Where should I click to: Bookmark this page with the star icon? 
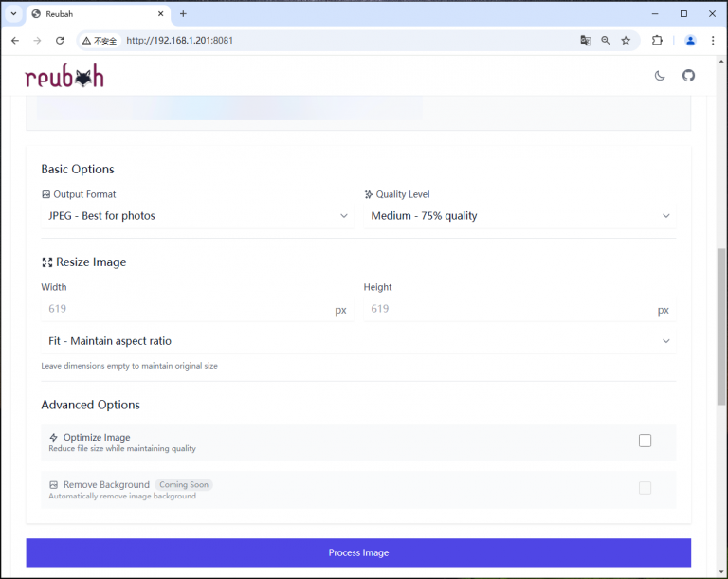tap(626, 41)
